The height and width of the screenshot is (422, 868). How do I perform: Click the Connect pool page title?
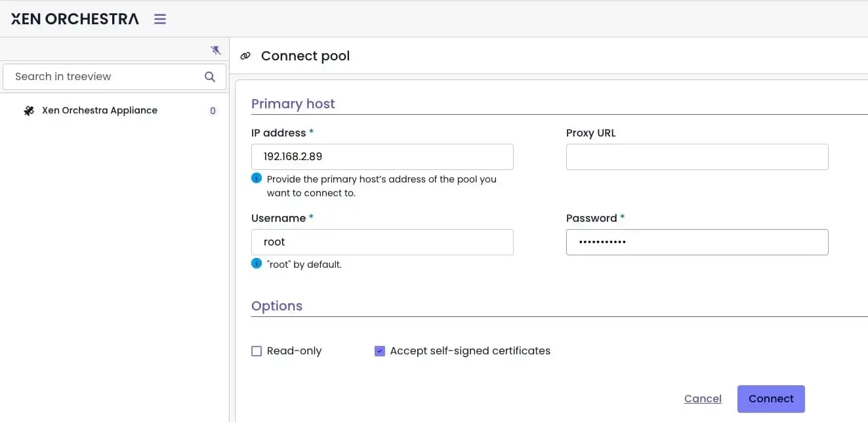coord(305,56)
